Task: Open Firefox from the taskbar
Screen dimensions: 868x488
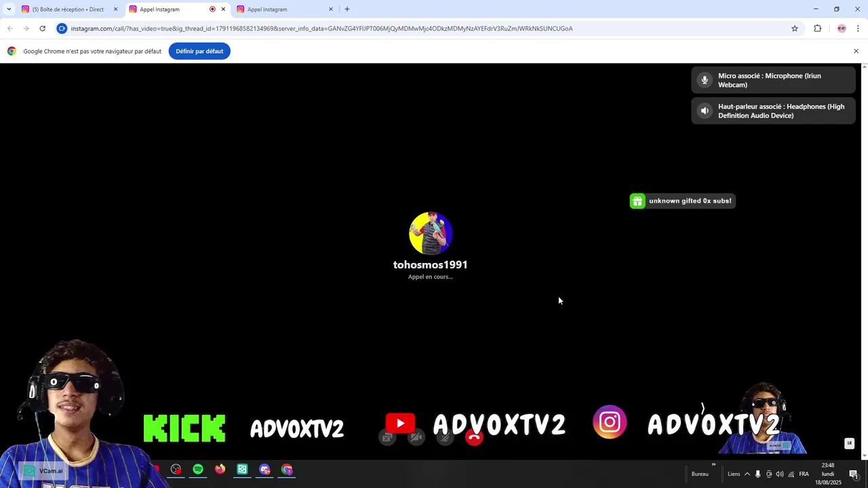Action: point(220,469)
